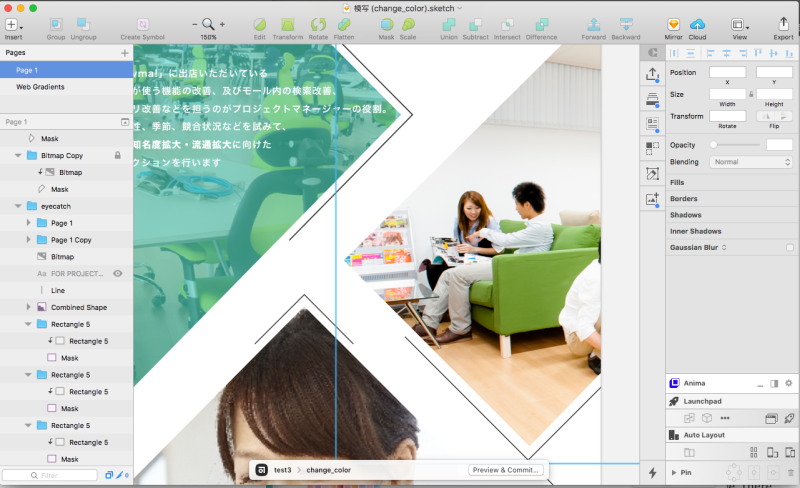
Task: Flip the layer horizontally
Action: (x=765, y=116)
